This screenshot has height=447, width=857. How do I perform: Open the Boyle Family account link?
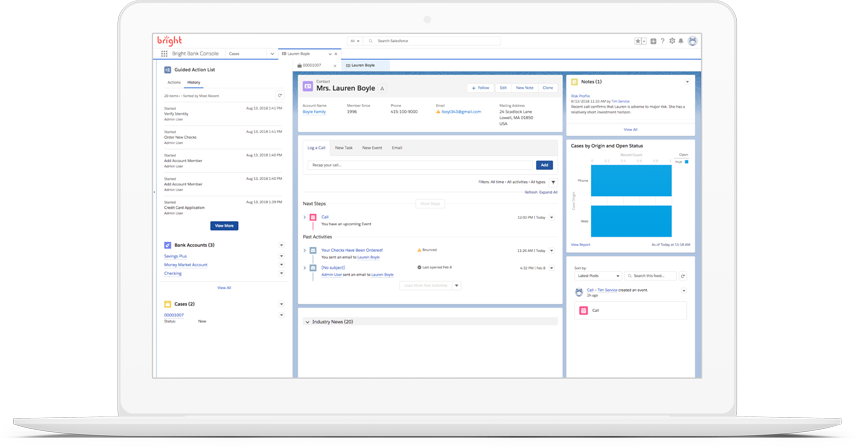tap(314, 112)
